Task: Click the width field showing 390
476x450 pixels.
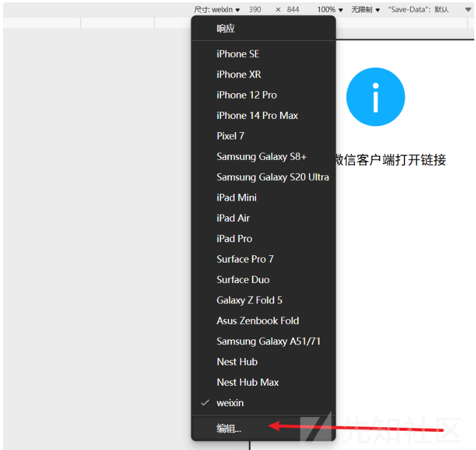Action: pyautogui.click(x=255, y=10)
